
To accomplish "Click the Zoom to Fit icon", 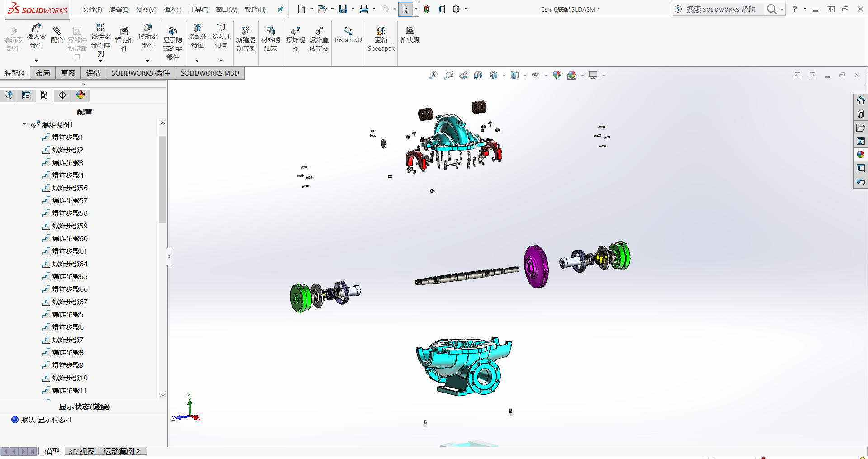I will coord(433,75).
